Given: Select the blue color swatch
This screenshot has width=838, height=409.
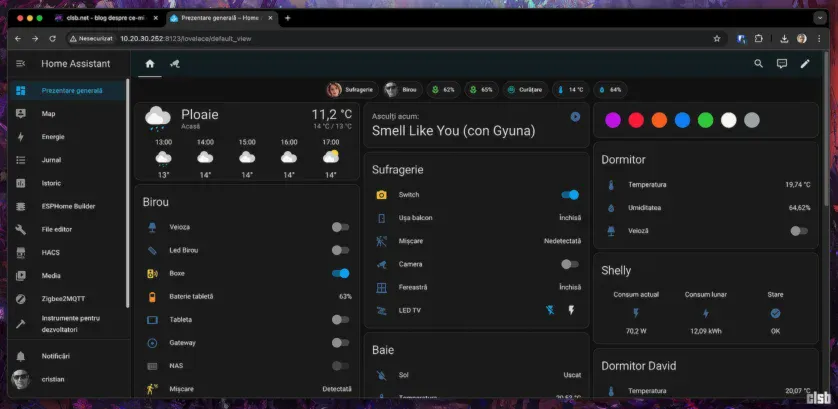Looking at the screenshot, I should (682, 120).
